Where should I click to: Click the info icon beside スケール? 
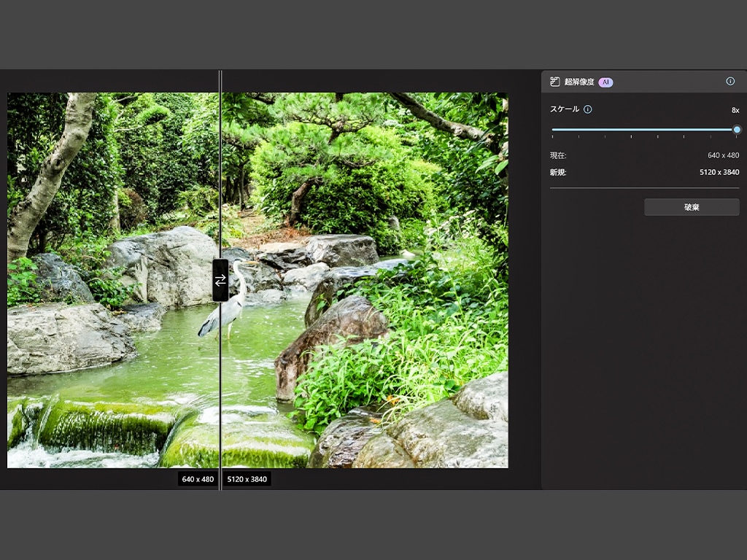pos(588,109)
